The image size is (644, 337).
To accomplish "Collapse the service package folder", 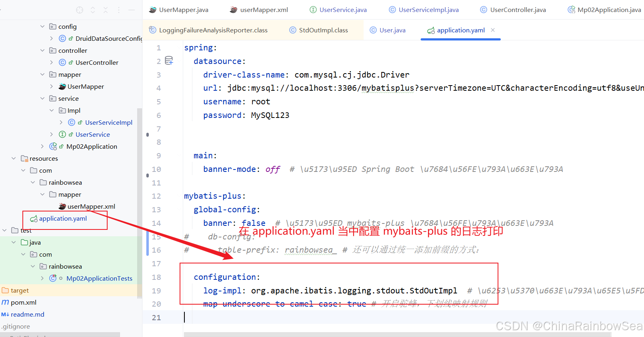I will point(42,98).
